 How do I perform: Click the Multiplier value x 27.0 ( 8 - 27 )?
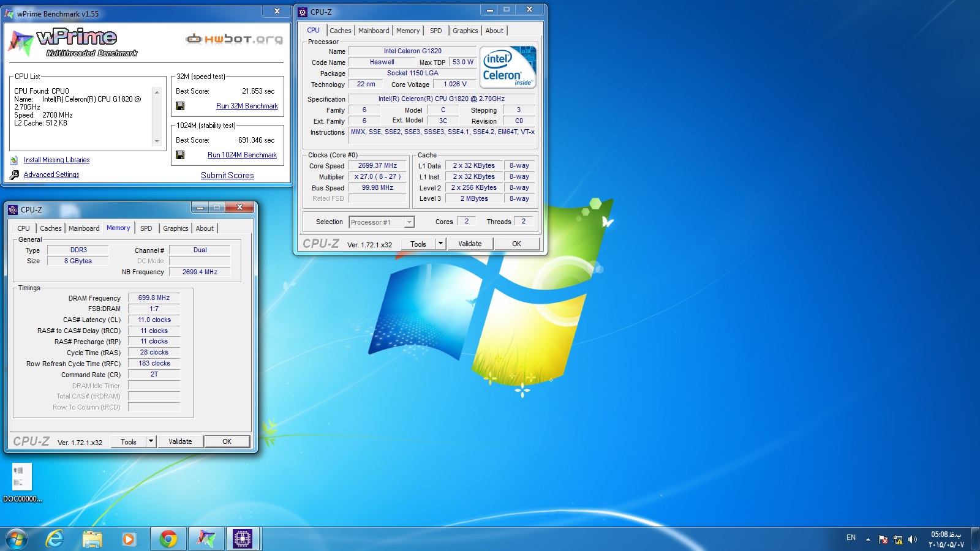[377, 176]
